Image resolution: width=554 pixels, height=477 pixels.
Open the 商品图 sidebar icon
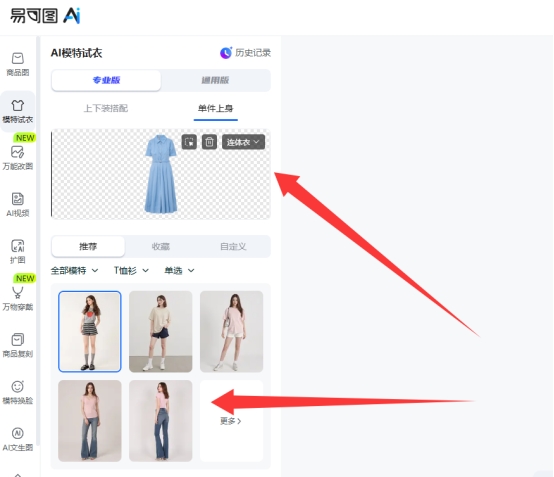[18, 59]
